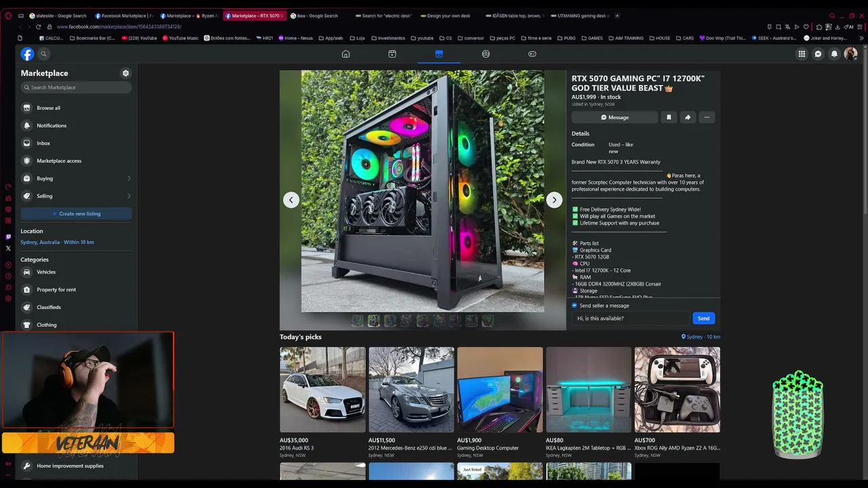The image size is (868, 488).
Task: Open the Clothing category
Action: 76,325
